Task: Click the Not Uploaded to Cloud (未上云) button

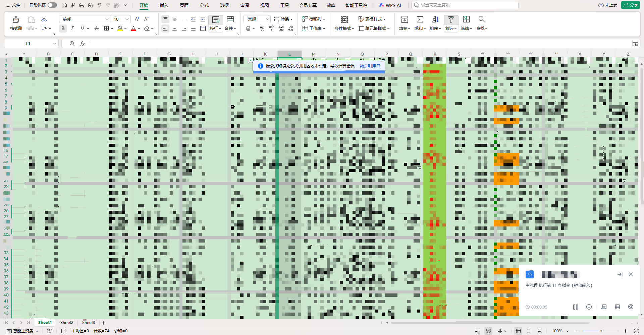Action: pos(608,5)
